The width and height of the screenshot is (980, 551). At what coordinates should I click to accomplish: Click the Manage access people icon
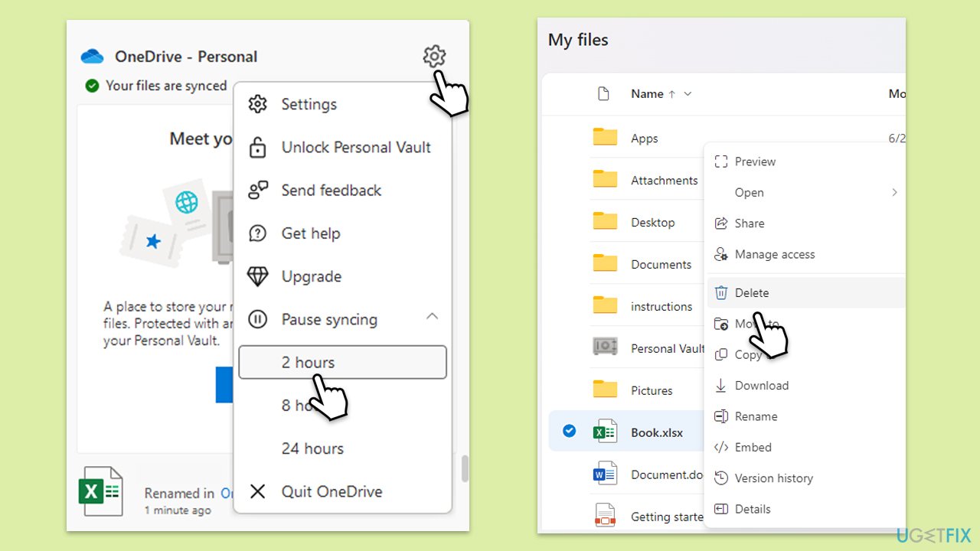pyautogui.click(x=720, y=254)
